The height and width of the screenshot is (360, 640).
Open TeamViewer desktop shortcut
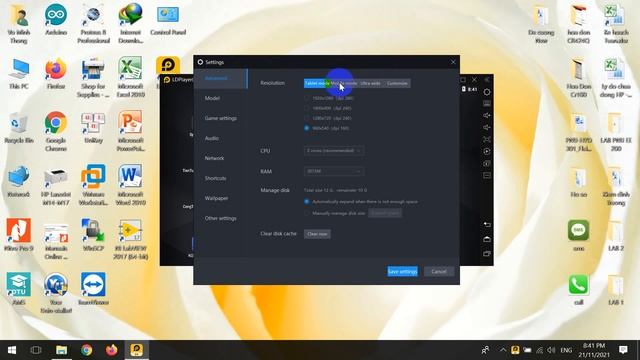93,289
